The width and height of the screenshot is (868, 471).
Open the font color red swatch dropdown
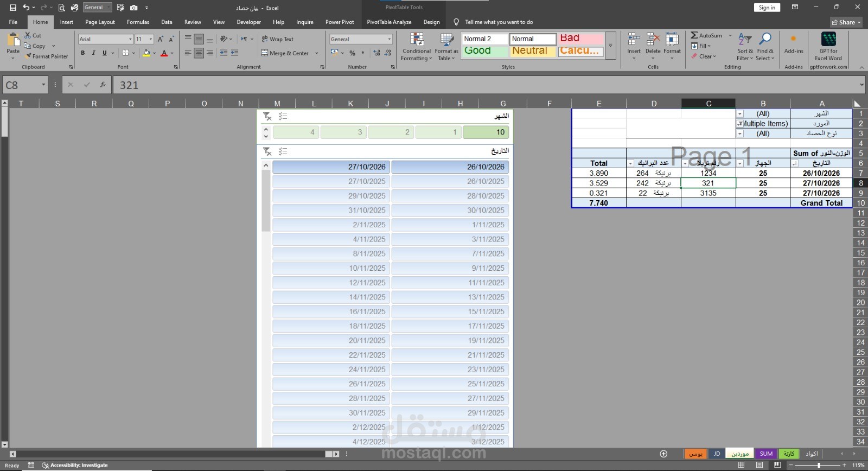coord(172,53)
